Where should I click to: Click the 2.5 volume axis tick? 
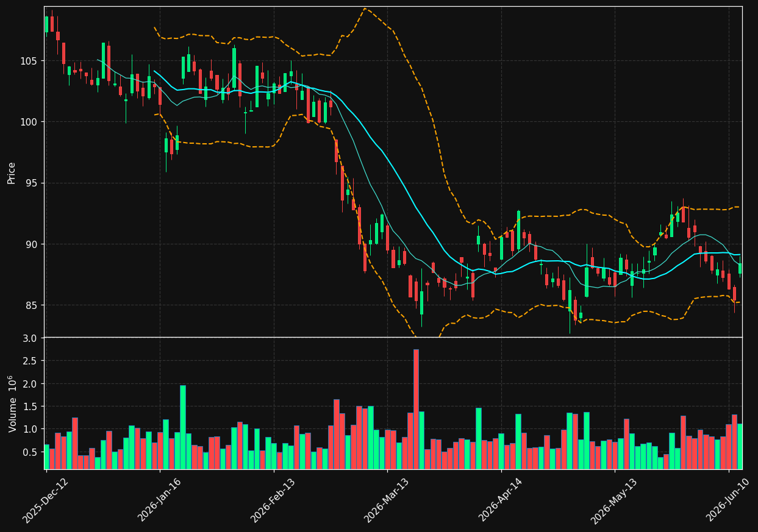tap(30, 361)
